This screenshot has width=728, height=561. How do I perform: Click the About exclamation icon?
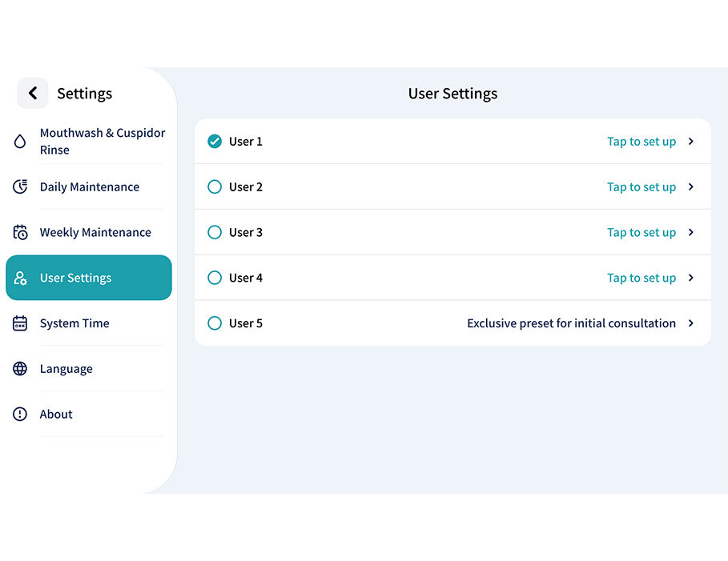pyautogui.click(x=20, y=415)
